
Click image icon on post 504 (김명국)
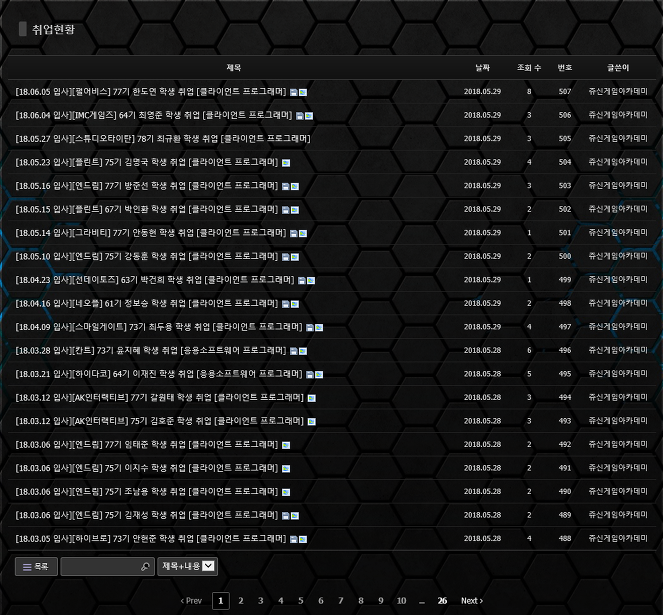[x=286, y=163]
